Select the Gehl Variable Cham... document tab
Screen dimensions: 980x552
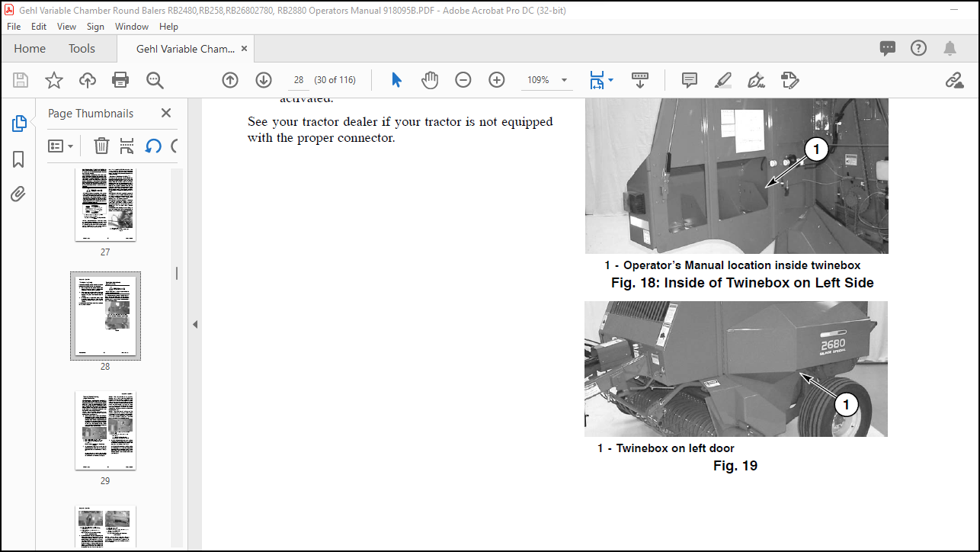tap(185, 48)
